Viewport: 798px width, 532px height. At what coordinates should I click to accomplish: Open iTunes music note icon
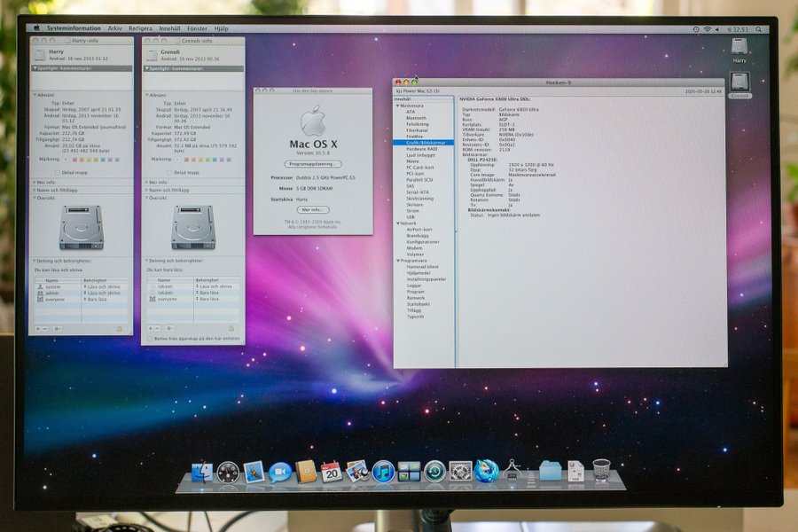pos(383,472)
